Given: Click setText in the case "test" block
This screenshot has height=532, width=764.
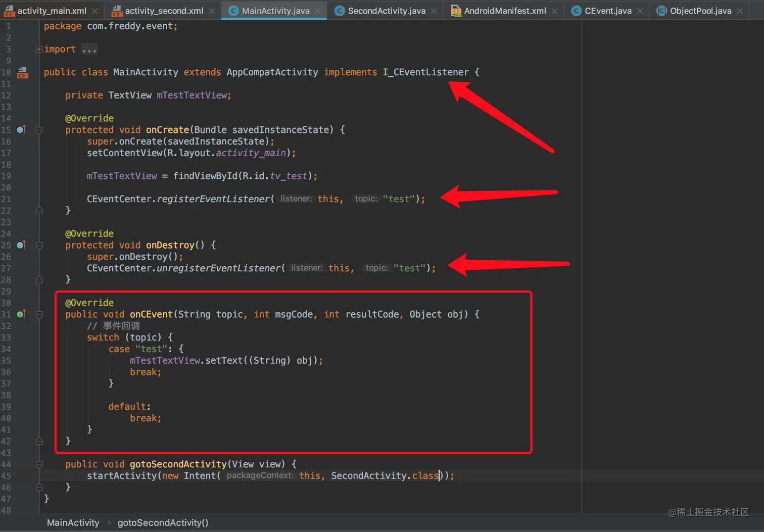Looking at the screenshot, I should coord(224,361).
